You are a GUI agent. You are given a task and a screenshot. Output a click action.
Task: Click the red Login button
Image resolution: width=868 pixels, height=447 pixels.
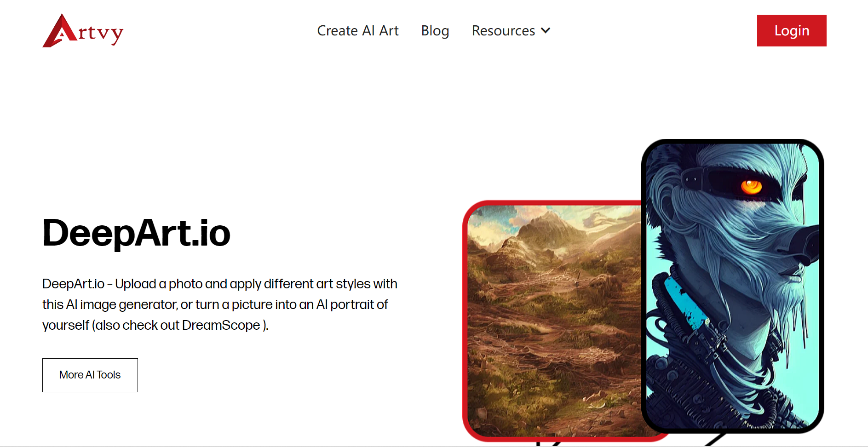(x=792, y=30)
